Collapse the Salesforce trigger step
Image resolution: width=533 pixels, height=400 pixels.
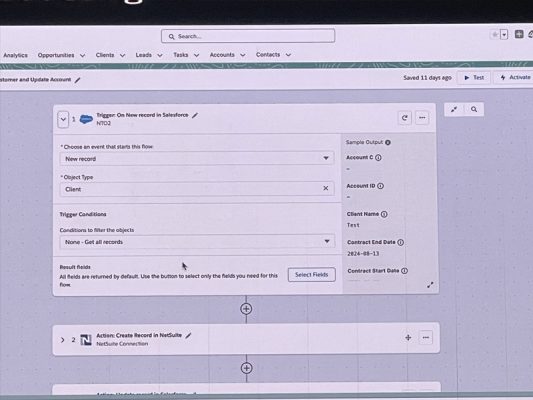click(x=63, y=120)
